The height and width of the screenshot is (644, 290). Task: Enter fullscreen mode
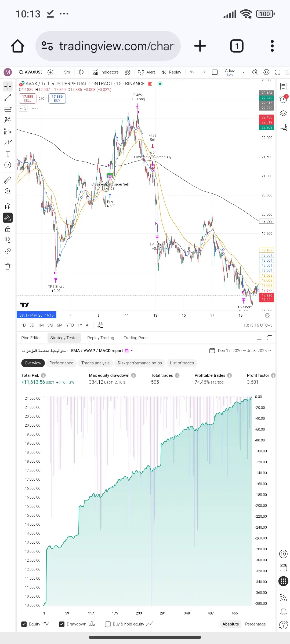pos(278,72)
